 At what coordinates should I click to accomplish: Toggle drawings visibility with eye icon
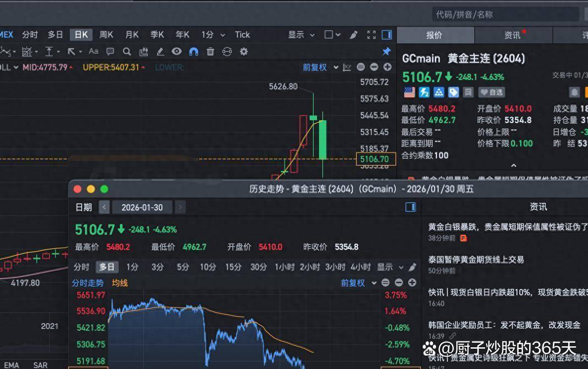pos(177,51)
